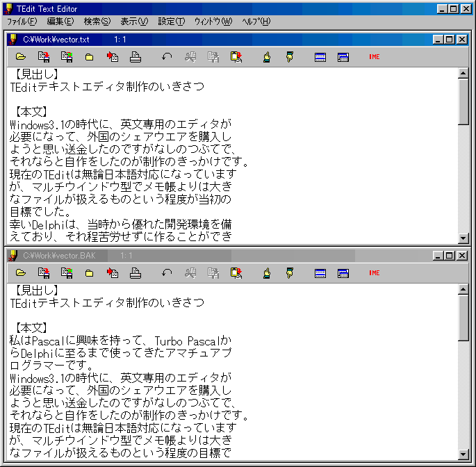Click the first blue window-layout icon in vector.txt window

[x=320, y=57]
